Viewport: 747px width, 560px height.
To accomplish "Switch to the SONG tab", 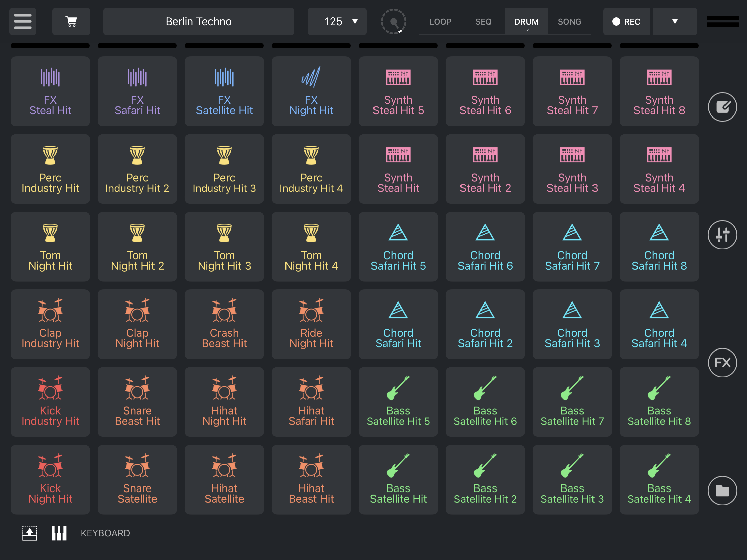I will (569, 21).
